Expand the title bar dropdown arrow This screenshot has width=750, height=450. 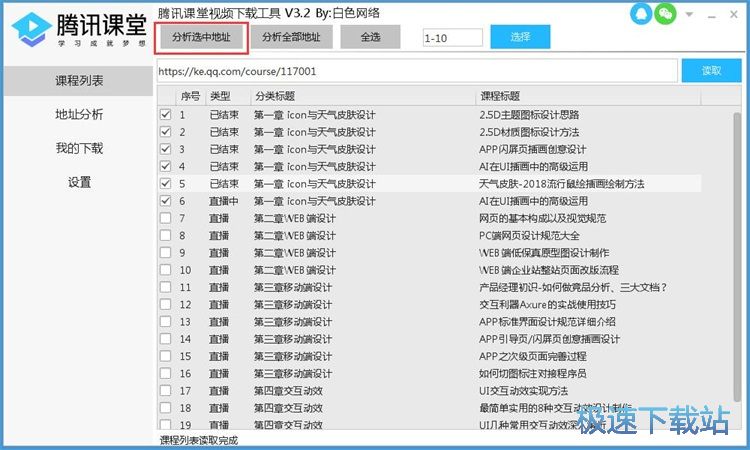point(689,14)
